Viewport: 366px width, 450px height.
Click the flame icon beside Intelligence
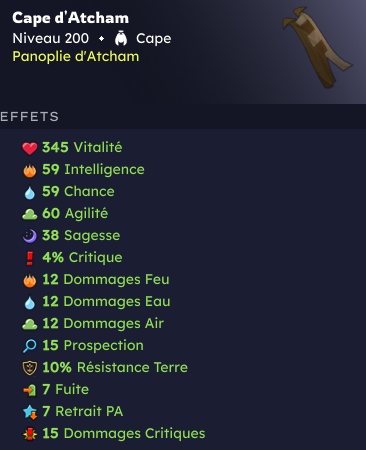(30, 170)
